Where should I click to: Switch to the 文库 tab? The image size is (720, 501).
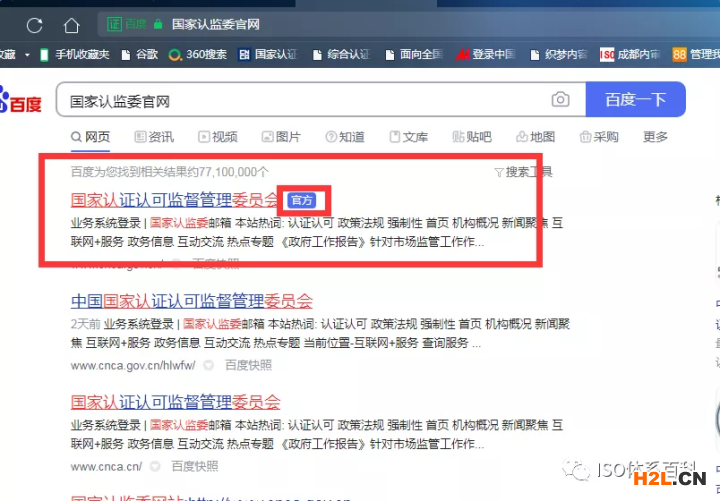408,137
